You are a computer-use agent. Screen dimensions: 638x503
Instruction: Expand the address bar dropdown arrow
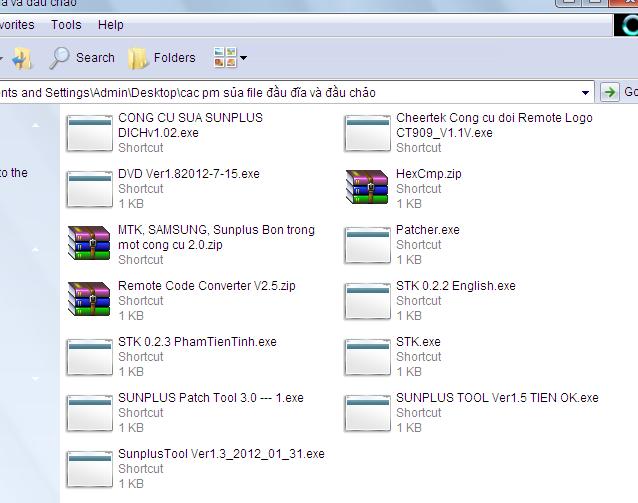click(585, 93)
